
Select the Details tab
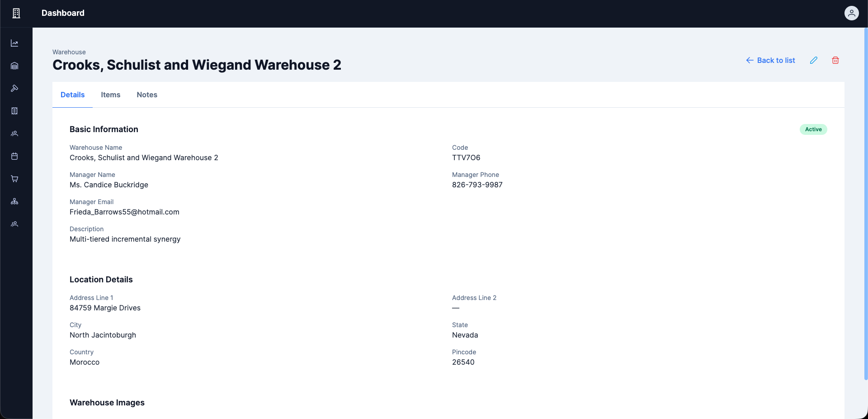click(x=72, y=95)
